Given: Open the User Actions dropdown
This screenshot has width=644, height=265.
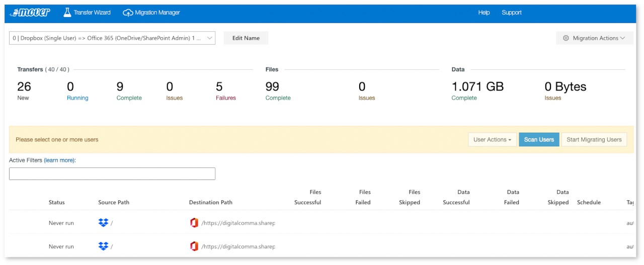Looking at the screenshot, I should click(492, 140).
